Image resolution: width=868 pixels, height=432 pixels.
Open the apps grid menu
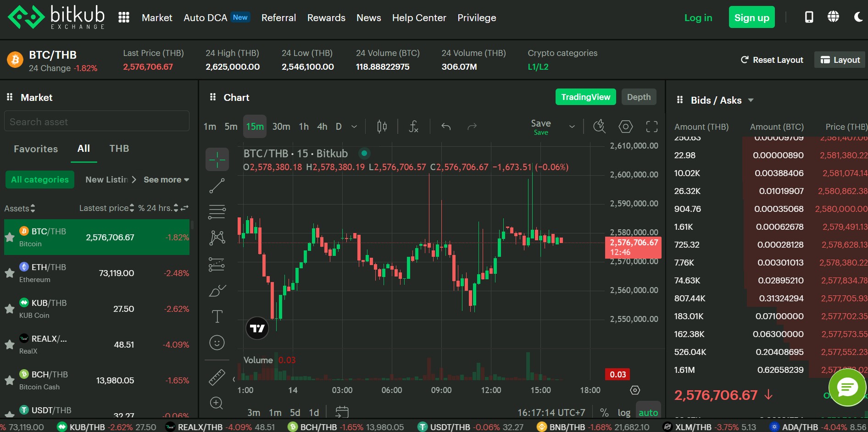tap(124, 17)
